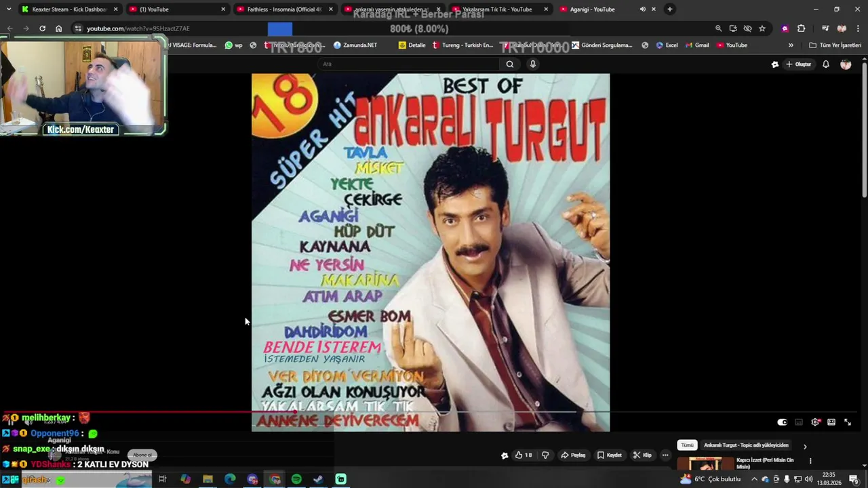Open File Explorer from the taskbar
The width and height of the screenshot is (868, 488).
pos(208,479)
